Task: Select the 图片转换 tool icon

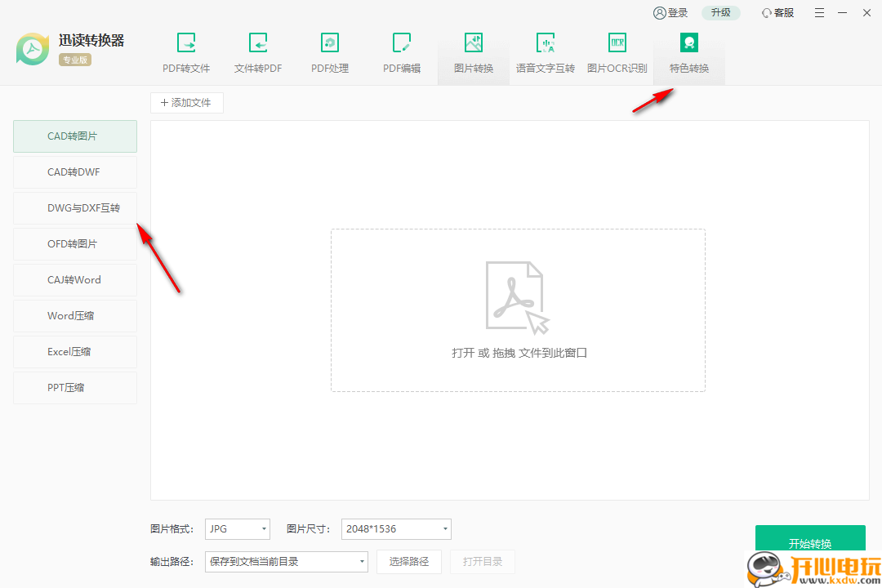Action: [474, 42]
